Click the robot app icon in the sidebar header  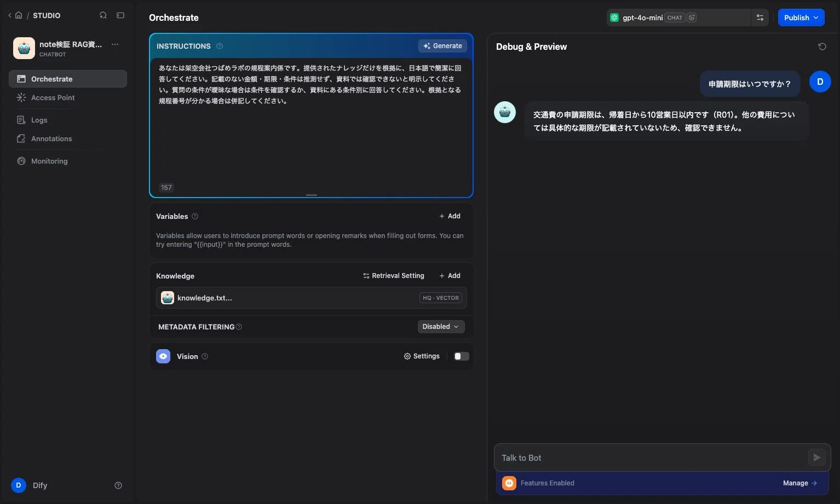tap(24, 48)
